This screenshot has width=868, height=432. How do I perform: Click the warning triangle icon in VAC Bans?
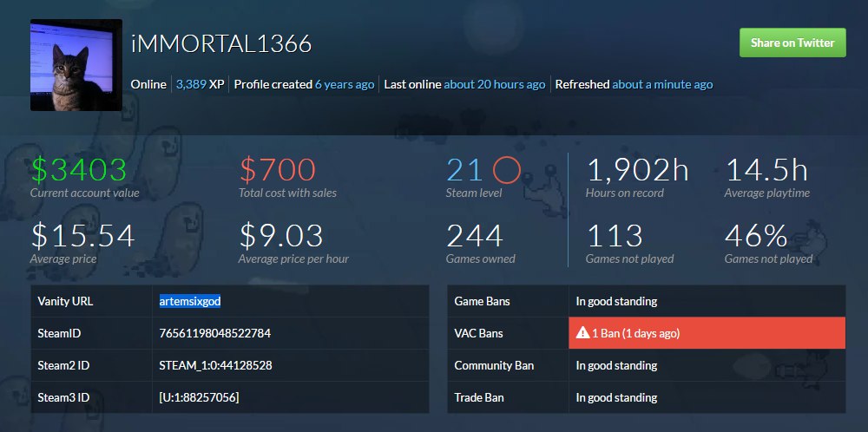tap(582, 333)
